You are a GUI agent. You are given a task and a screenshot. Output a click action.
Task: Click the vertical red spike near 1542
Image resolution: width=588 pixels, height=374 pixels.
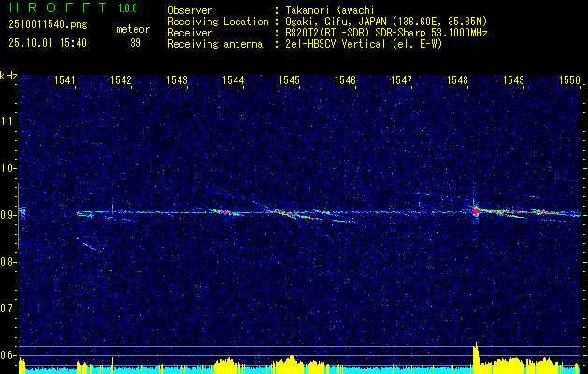(112, 209)
